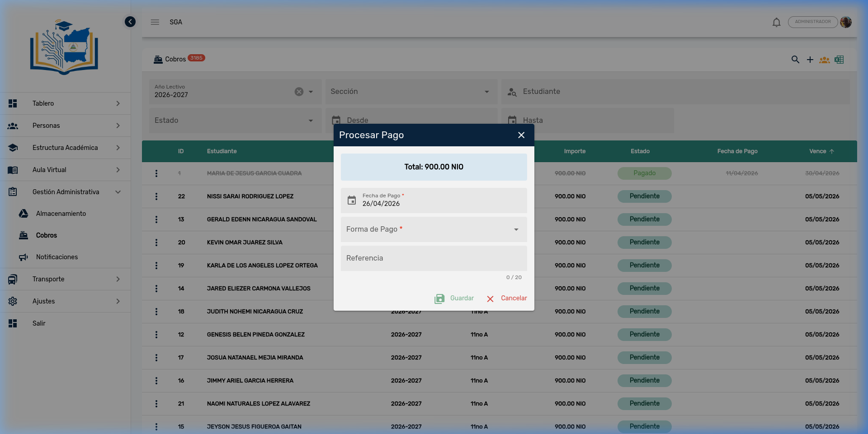Open the hamburger menu next to SGA
The image size is (868, 434).
155,22
